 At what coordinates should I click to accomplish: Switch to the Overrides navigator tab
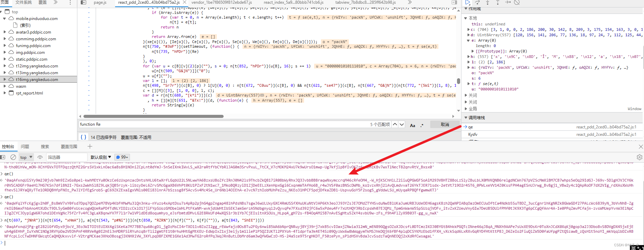pos(42,2)
